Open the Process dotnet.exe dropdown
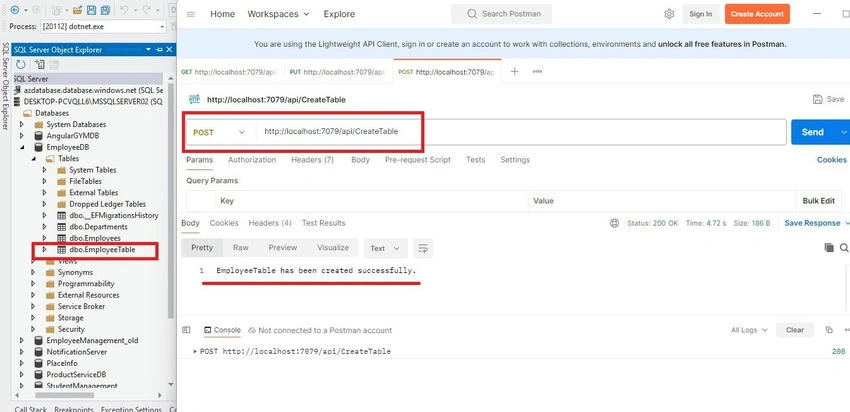 click(162, 27)
